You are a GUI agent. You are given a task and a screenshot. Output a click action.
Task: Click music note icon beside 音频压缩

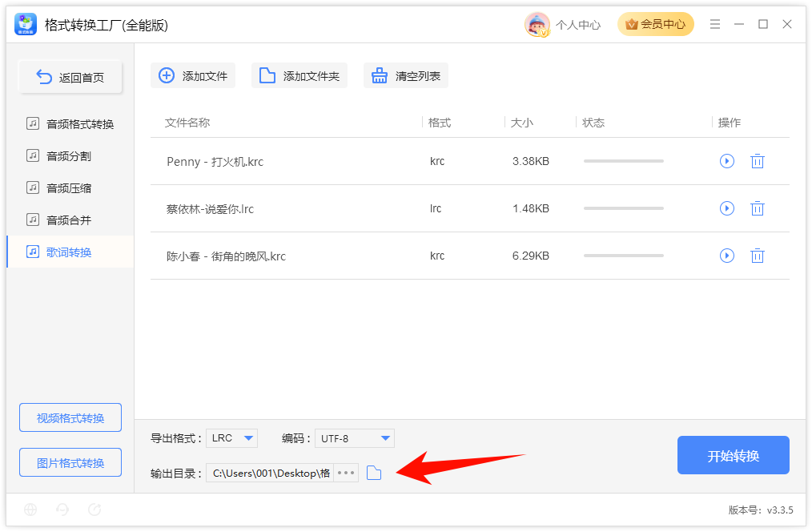[33, 187]
